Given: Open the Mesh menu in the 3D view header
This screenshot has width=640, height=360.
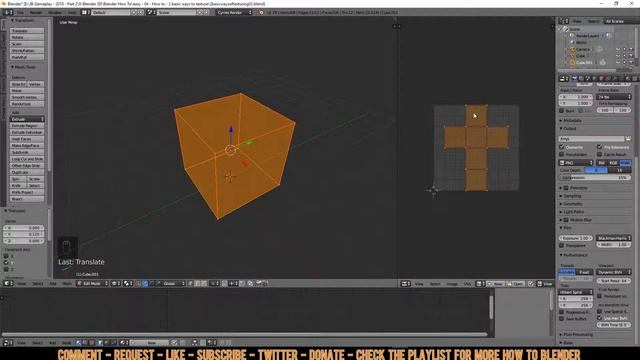Looking at the screenshot, I should pyautogui.click(x=67, y=283).
